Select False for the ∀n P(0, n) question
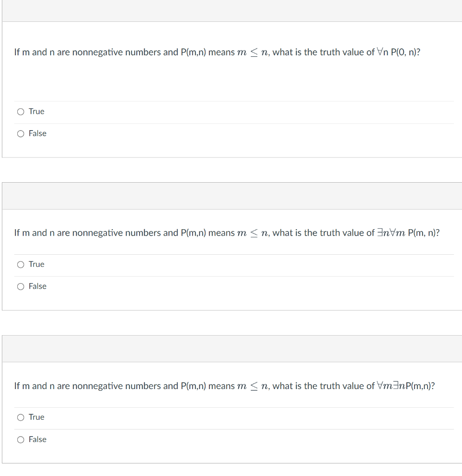 (x=20, y=133)
